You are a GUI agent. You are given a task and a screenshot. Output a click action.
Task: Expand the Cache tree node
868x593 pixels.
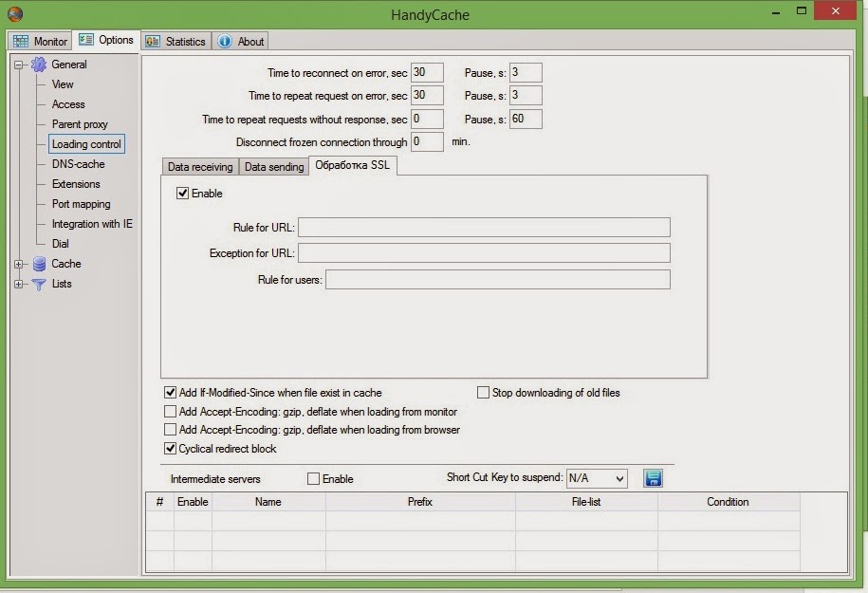[x=18, y=264]
